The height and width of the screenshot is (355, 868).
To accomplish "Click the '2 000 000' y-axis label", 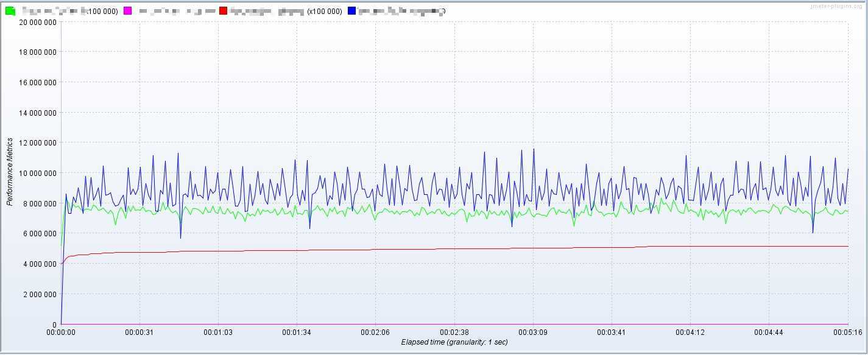I will 41,294.
